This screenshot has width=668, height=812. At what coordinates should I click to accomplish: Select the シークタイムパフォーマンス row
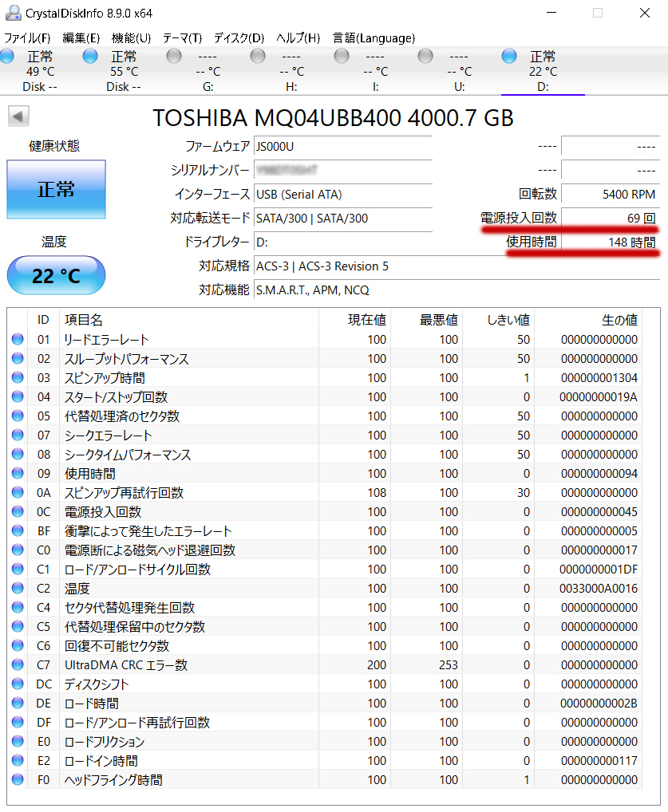point(325,454)
